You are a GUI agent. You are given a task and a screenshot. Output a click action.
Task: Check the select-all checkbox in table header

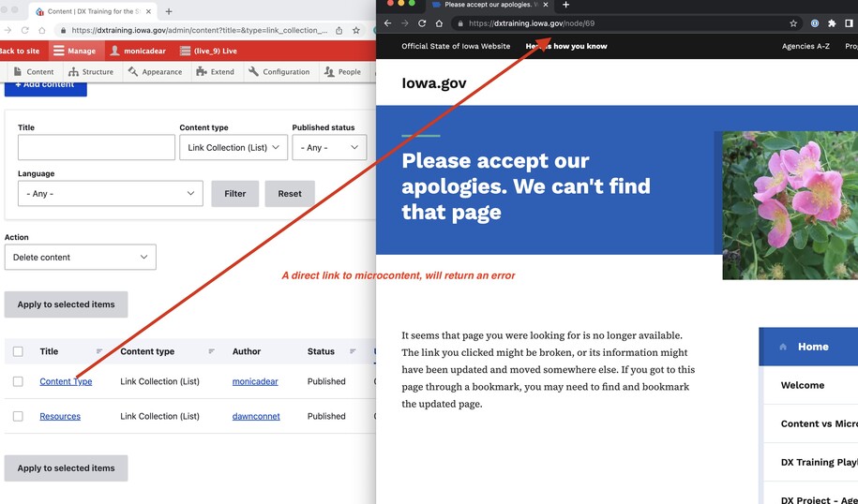click(x=18, y=351)
